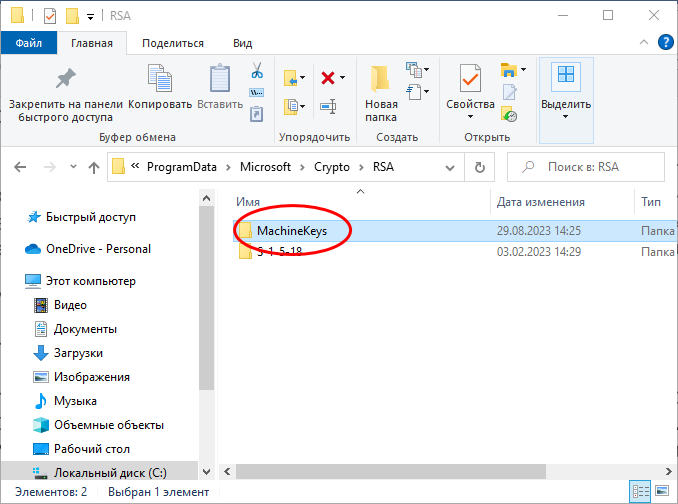The width and height of the screenshot is (678, 504).
Task: Click the RSA breadcrumb segment
Action: tap(384, 167)
